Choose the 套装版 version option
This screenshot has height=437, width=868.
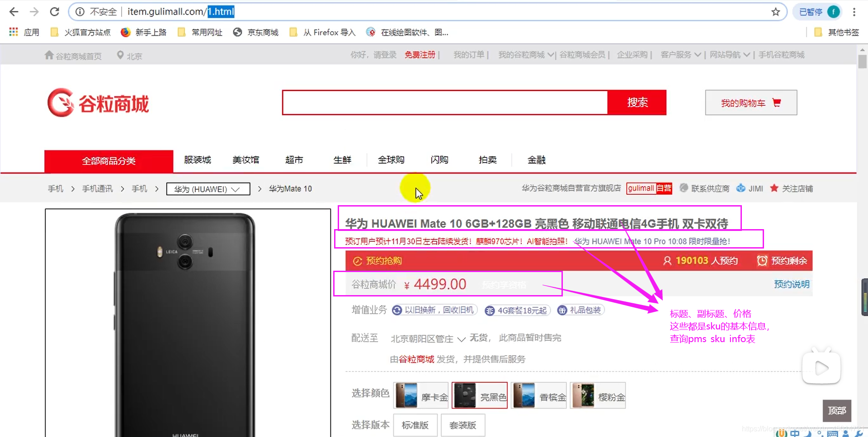463,425
